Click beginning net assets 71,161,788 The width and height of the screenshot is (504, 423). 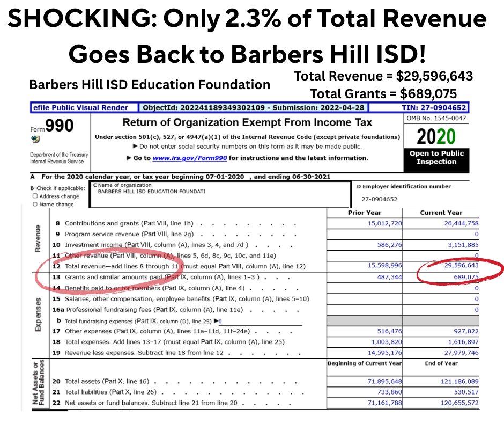(385, 403)
